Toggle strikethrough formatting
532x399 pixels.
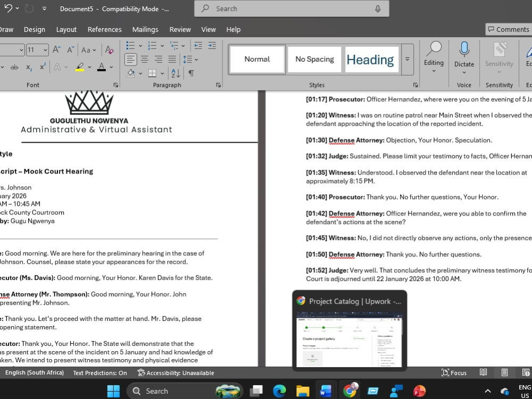14,67
